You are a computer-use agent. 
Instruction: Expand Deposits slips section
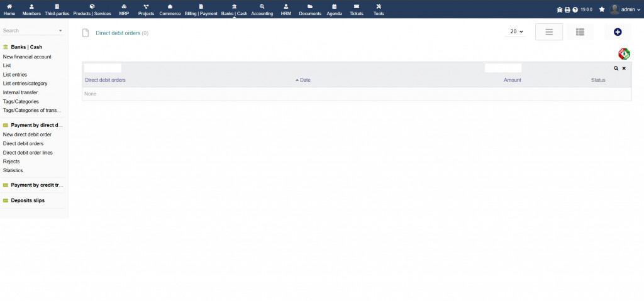28,201
